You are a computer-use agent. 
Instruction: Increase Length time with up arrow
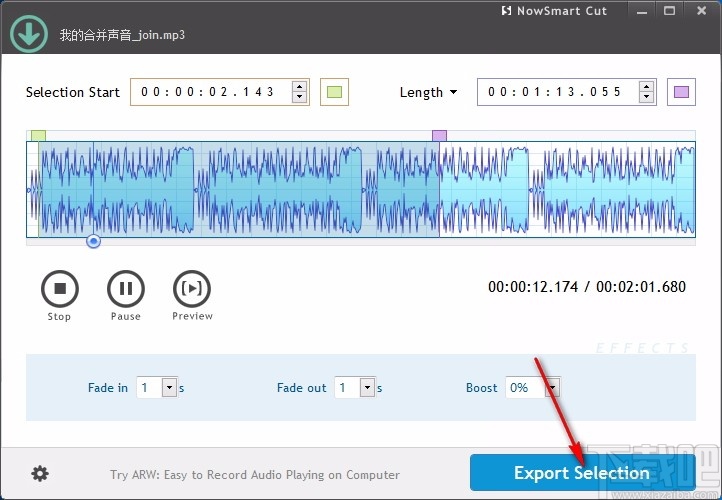(646, 87)
